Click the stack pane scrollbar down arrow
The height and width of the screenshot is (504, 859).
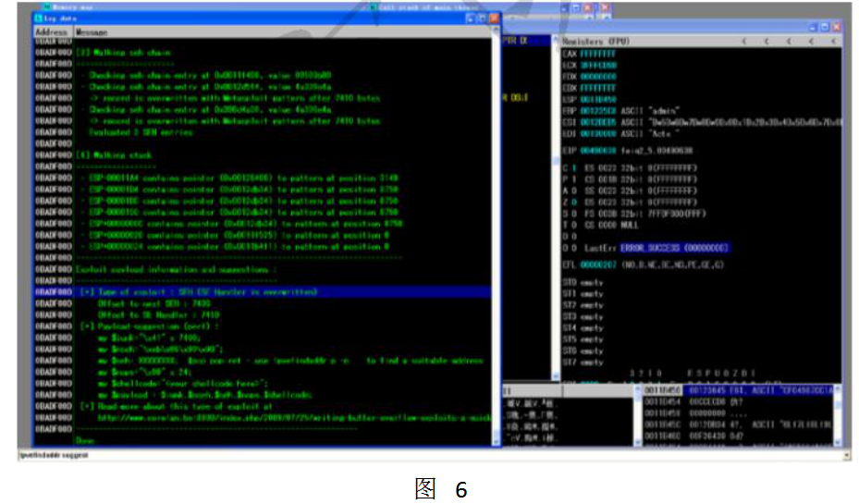coord(837,442)
